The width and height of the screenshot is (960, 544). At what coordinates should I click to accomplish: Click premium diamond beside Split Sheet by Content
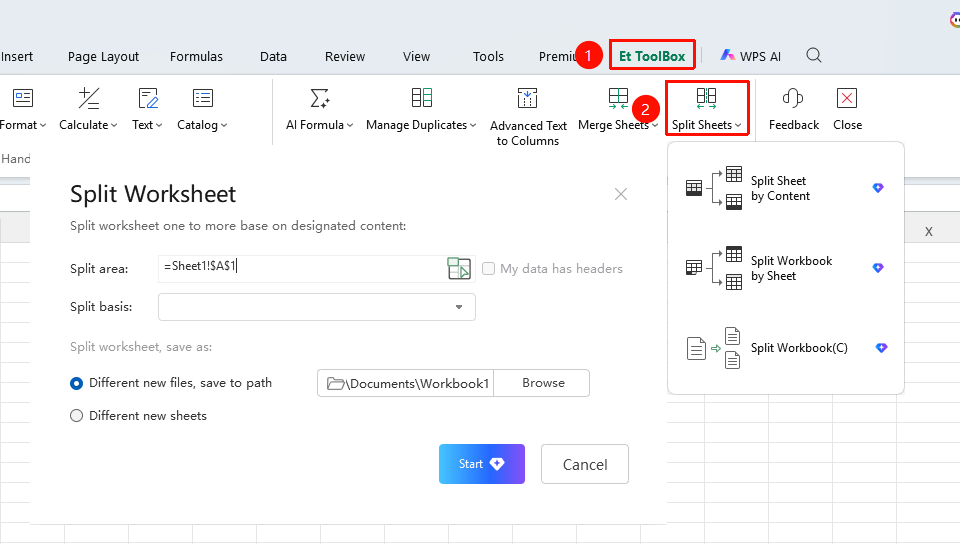click(x=878, y=188)
